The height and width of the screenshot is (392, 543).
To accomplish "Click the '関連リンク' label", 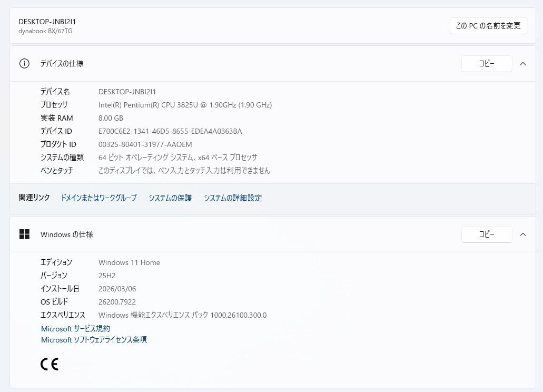I will [34, 198].
